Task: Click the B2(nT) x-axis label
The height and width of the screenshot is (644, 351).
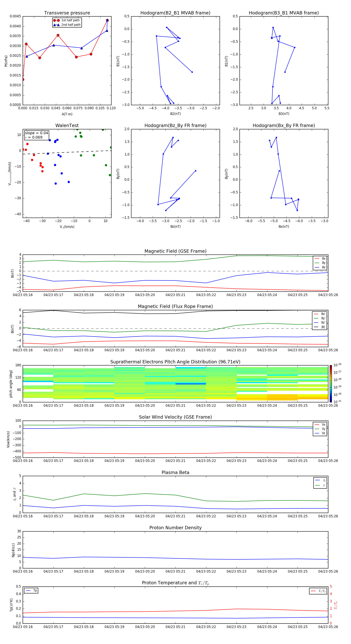Action: (175, 114)
